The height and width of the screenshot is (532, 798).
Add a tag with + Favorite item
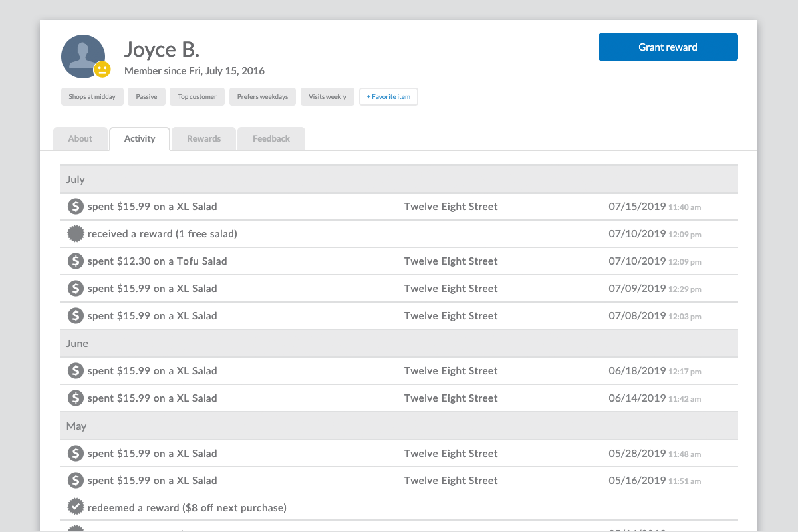[x=388, y=97]
